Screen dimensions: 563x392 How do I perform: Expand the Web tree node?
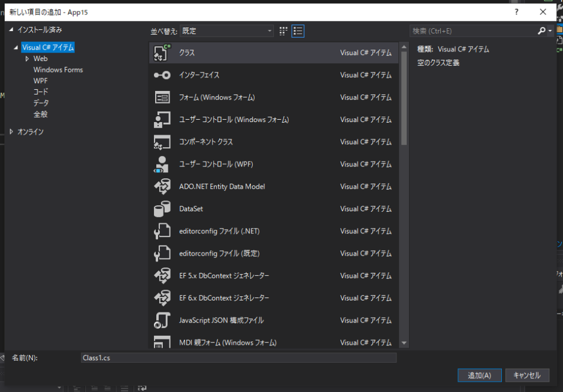click(x=27, y=59)
